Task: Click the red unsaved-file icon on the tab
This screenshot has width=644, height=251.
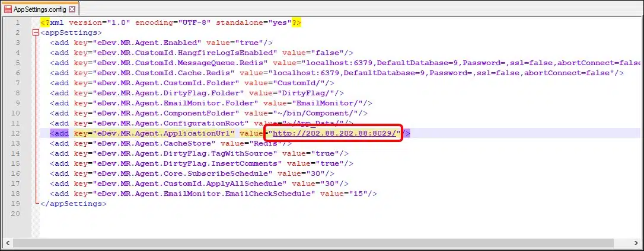Action: [8, 9]
